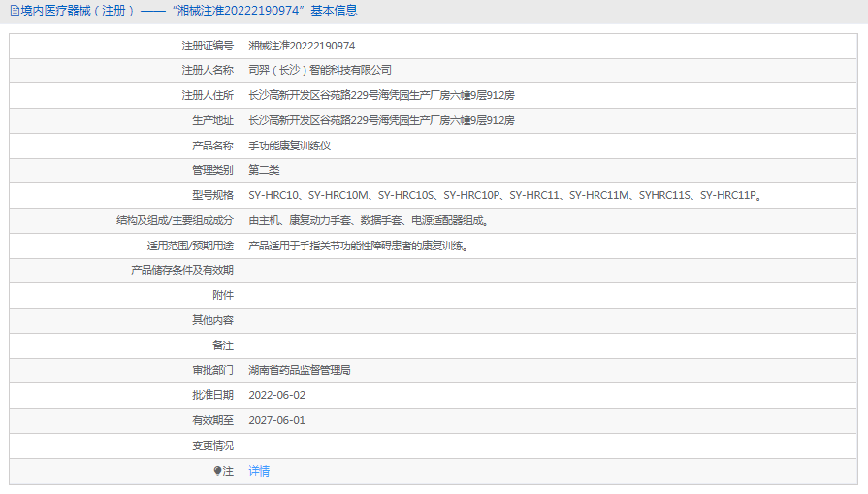
Task: Select registrant name 司羿（长沙）智能科技有限公司
Action: [320, 70]
